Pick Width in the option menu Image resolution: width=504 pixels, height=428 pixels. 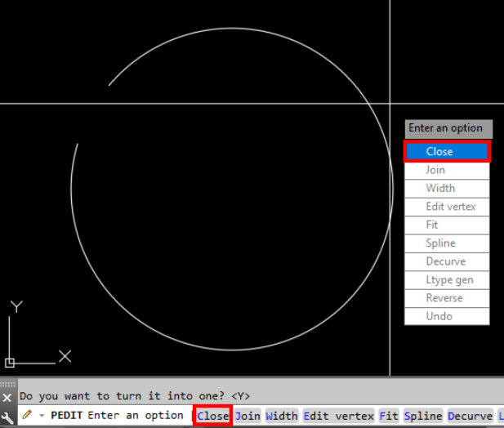[447, 189]
